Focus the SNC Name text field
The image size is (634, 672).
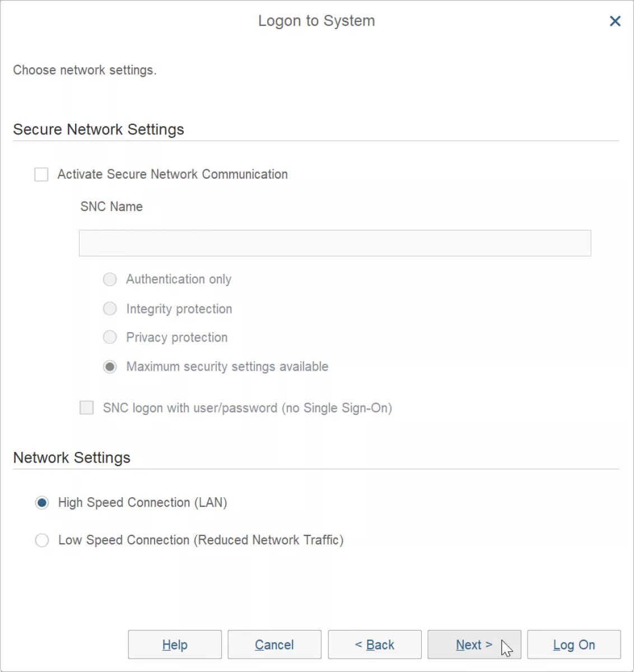click(x=335, y=243)
